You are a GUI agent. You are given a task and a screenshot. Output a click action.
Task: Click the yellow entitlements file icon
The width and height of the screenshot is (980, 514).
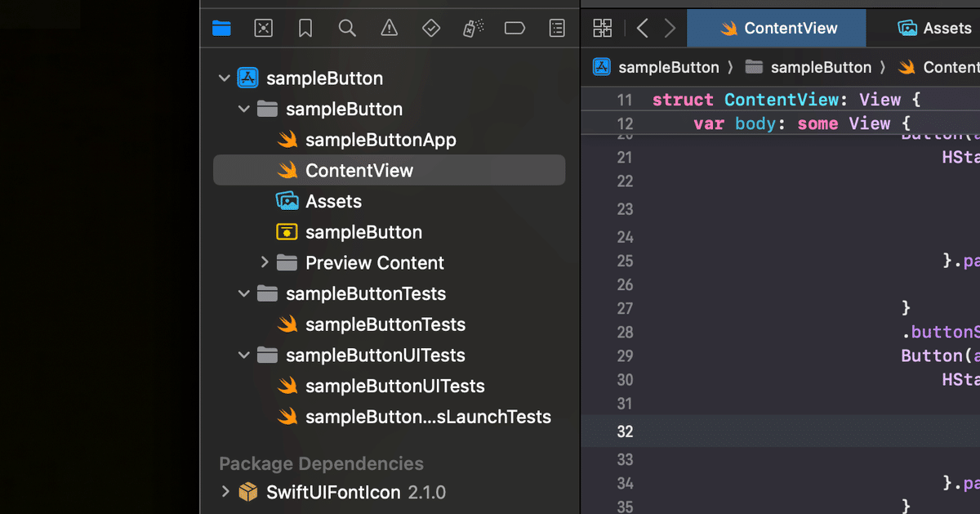[287, 232]
